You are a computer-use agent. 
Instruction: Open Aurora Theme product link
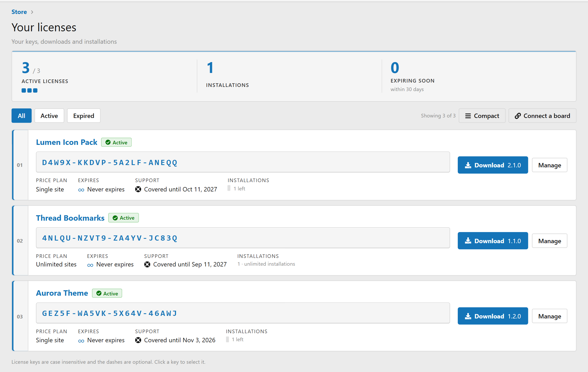click(x=62, y=293)
